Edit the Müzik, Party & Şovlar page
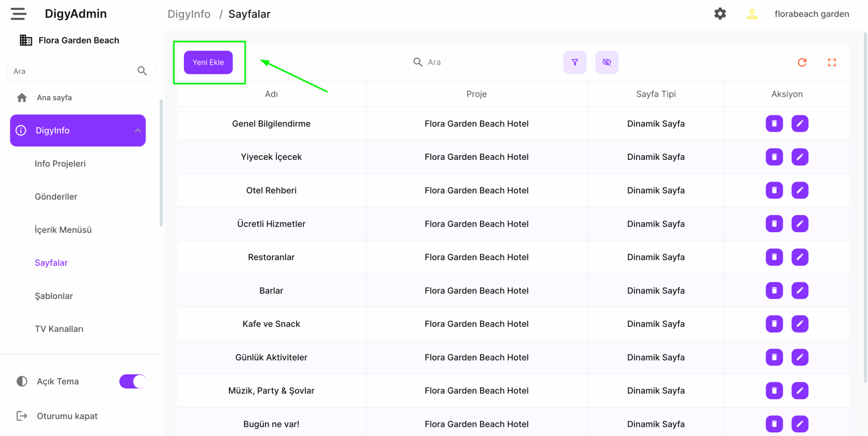868x436 pixels. (x=800, y=390)
